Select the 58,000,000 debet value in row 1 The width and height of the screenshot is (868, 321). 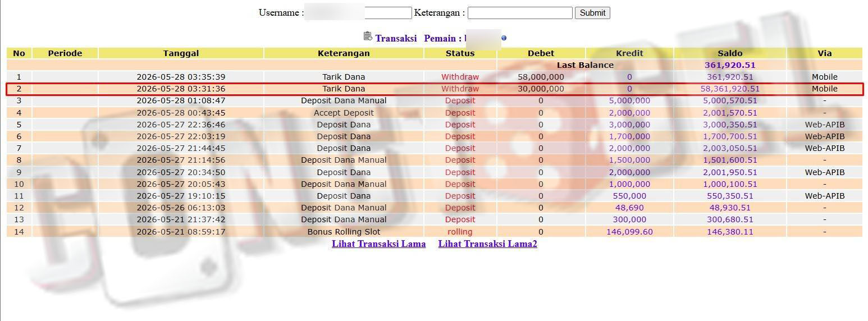541,77
